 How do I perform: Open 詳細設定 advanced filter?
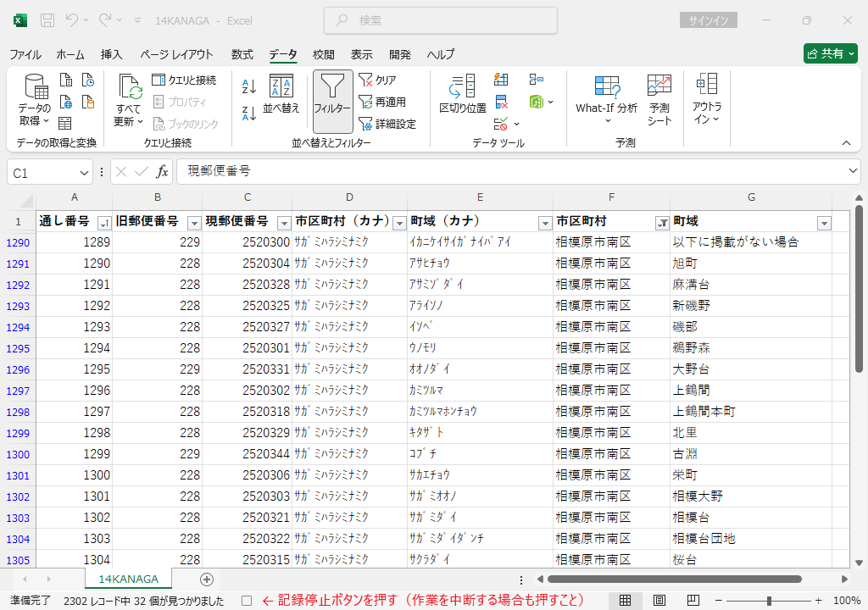(387, 124)
